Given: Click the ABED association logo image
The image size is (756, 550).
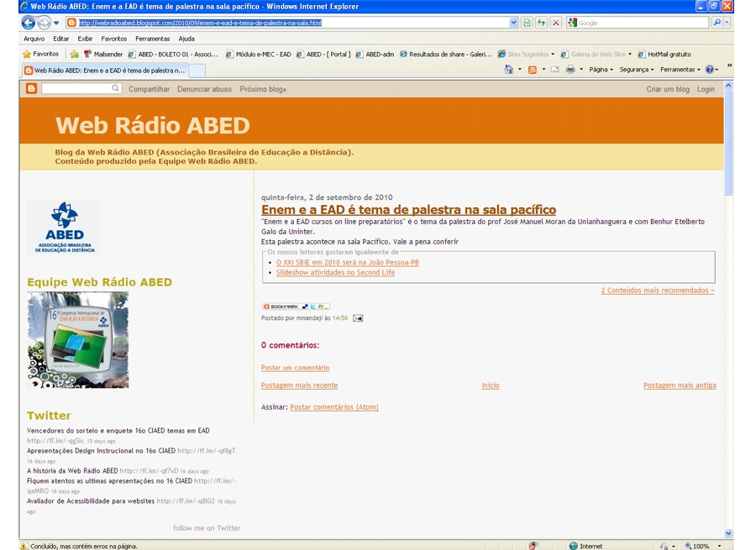Looking at the screenshot, I should tap(64, 227).
